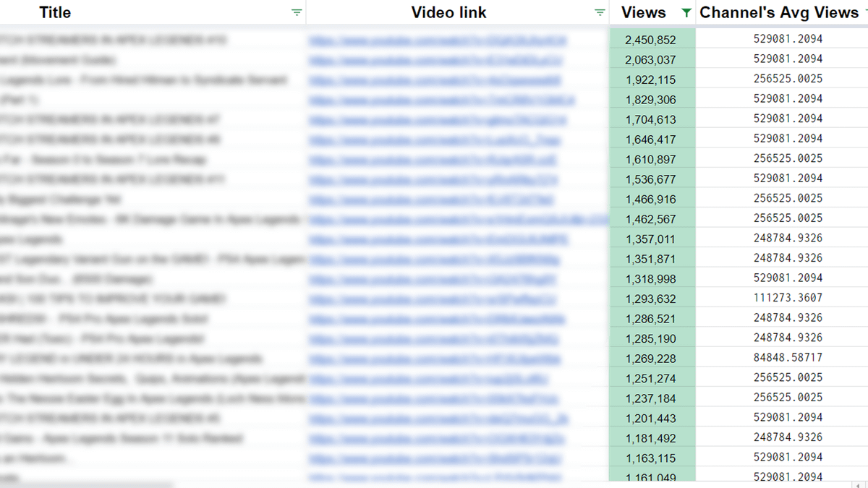
Task: Click the title cell in the 1,357,011 views row
Action: pos(145,239)
